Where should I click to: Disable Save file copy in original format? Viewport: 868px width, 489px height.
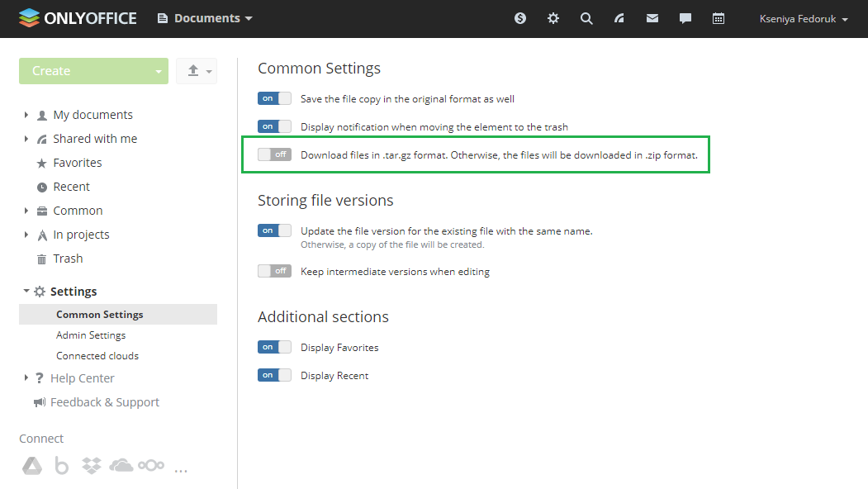click(x=274, y=98)
